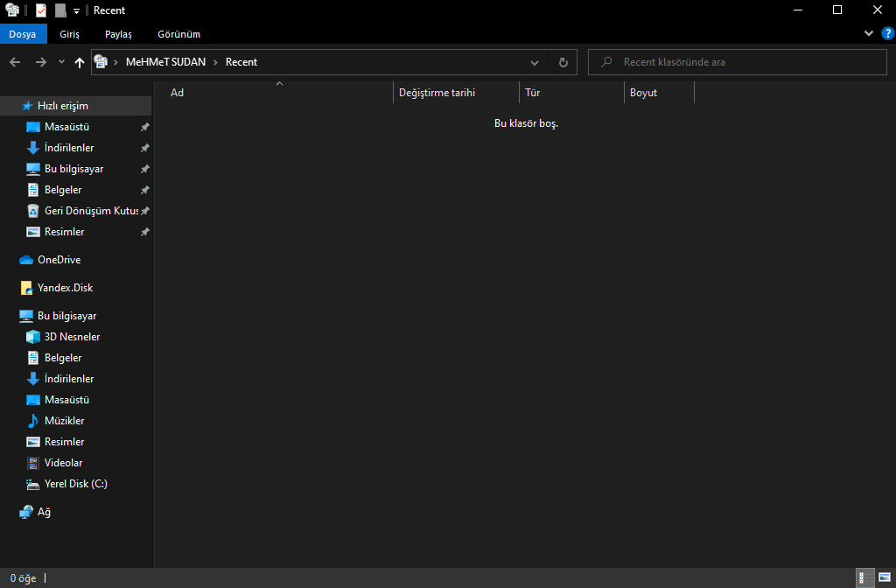This screenshot has width=896, height=588.
Task: Click pin icon beside pinned Masaüstü
Action: pyautogui.click(x=145, y=127)
